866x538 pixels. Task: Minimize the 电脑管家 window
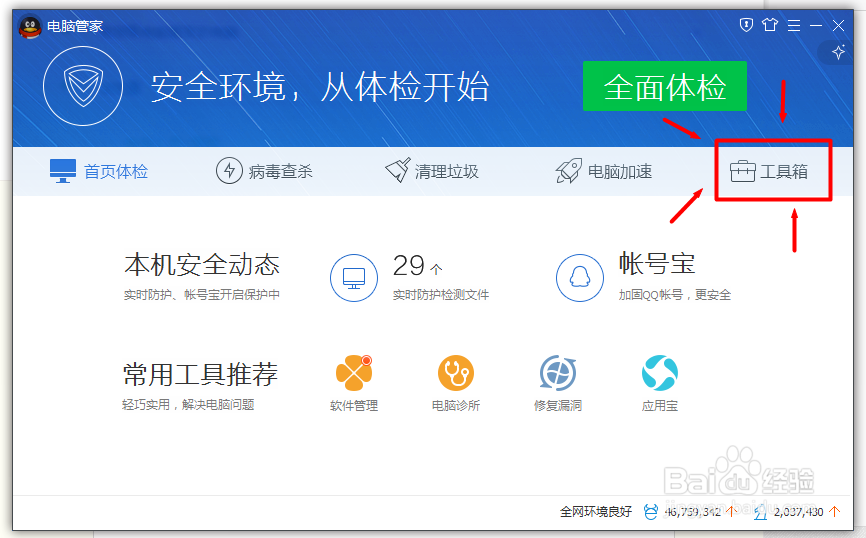click(816, 25)
